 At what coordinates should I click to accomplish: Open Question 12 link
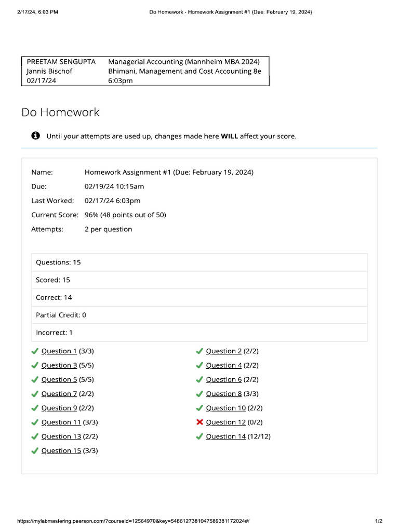(x=225, y=422)
